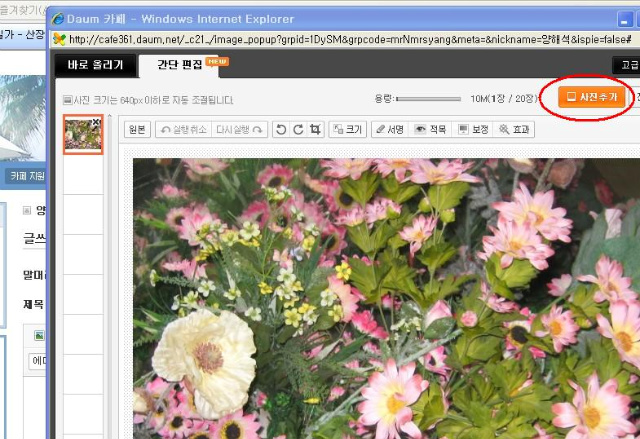Viewport: 640px width, 439px height.
Task: Click the 원본 (original) button
Action: 137,130
